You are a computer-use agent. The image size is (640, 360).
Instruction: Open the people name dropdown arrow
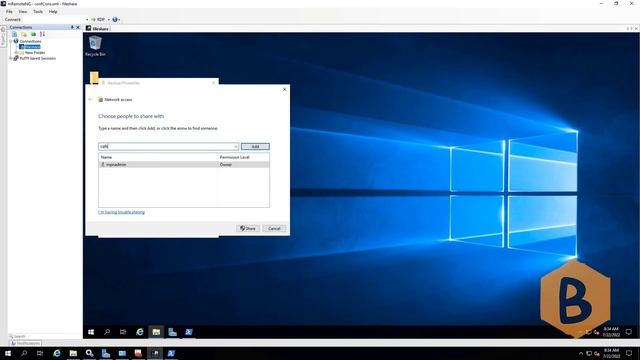click(236, 147)
